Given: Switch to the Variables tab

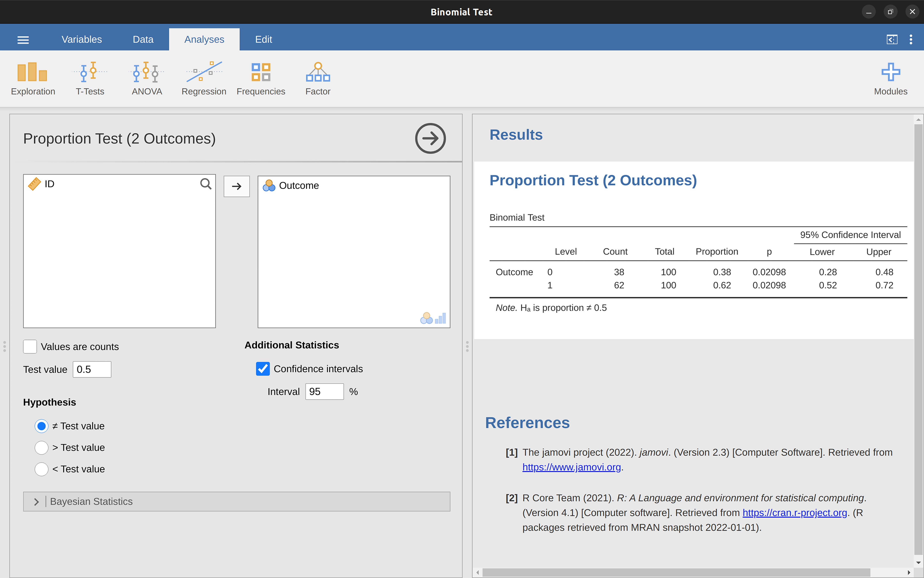Looking at the screenshot, I should click(81, 39).
